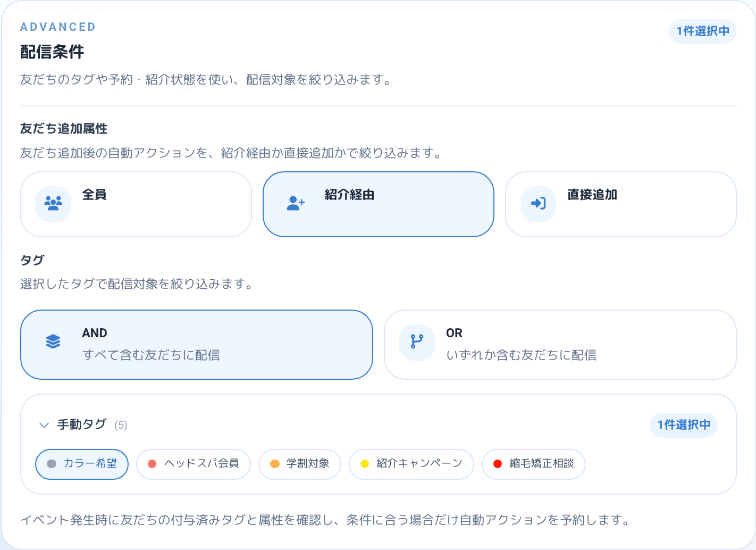
Task: Toggle the 紹介キャンペーン tag chip
Action: pos(411,464)
